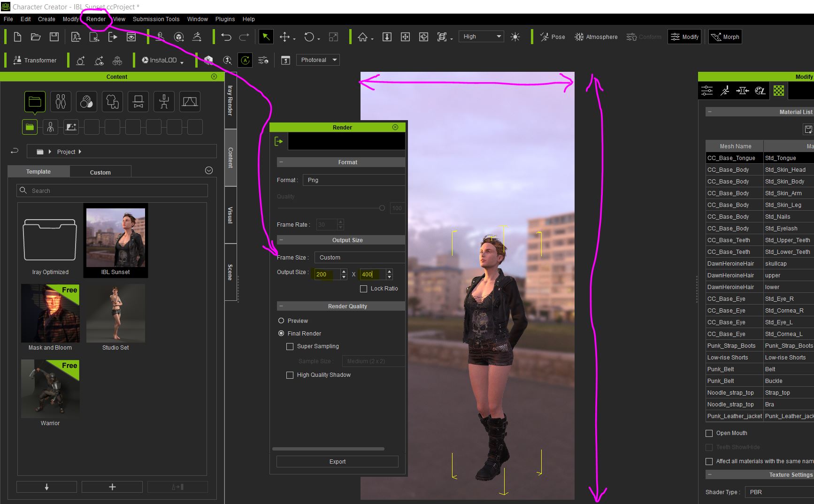Image resolution: width=814 pixels, height=504 pixels.
Task: Open the Render menu
Action: click(96, 19)
